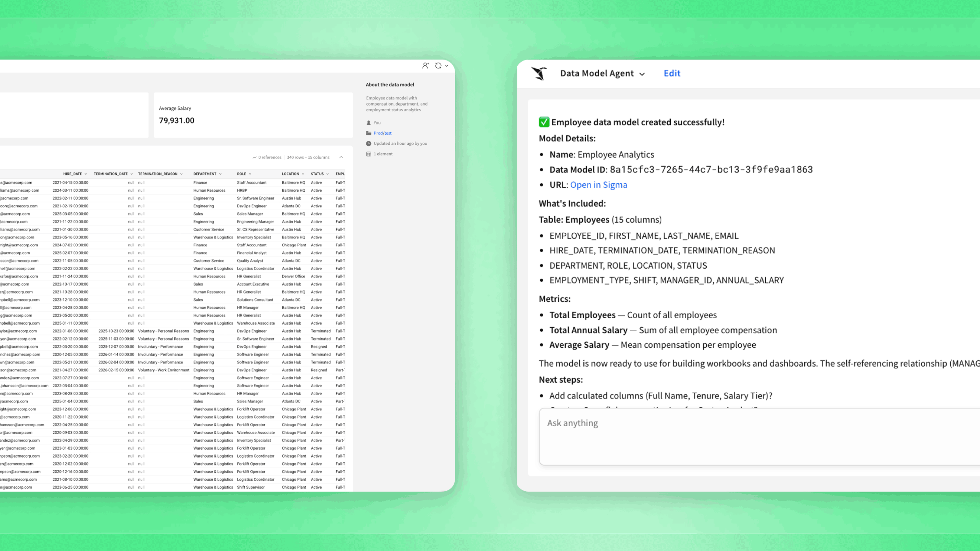Click the references trend icon
This screenshot has height=551, width=980.
pos(254,157)
